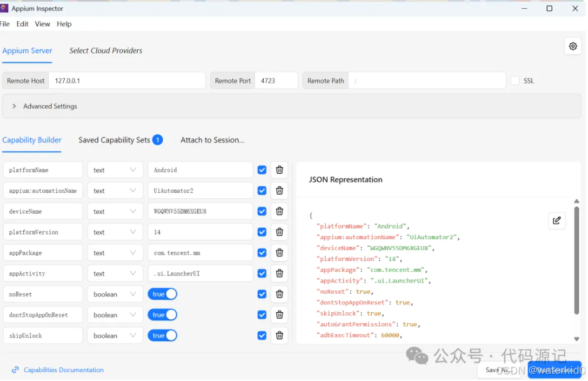Image resolution: width=588 pixels, height=381 pixels.
Task: Click the Save As button
Action: 500,371
